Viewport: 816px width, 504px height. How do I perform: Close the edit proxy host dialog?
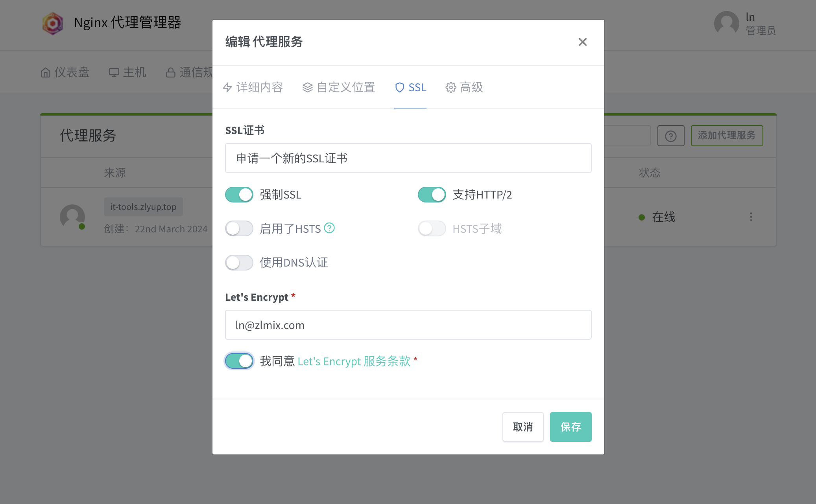tap(583, 42)
